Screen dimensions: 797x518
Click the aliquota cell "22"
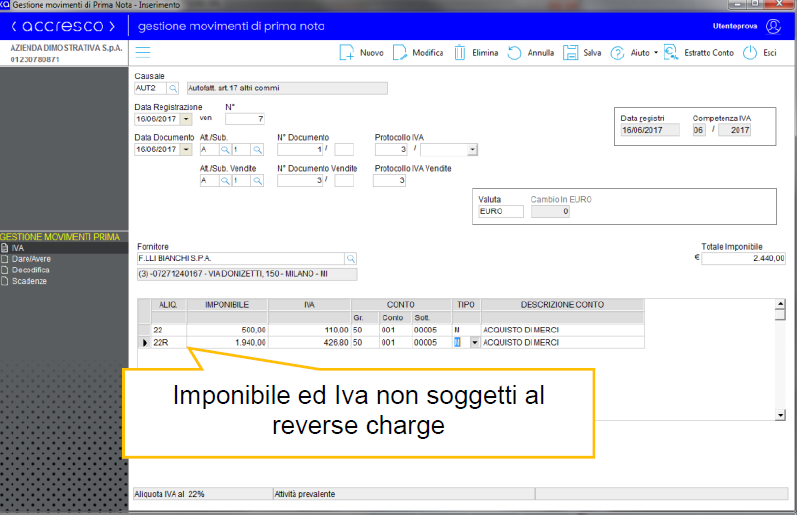click(169, 330)
